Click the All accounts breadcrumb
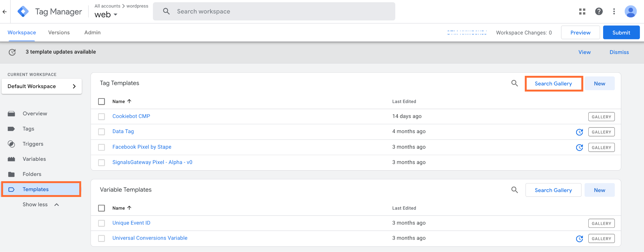Viewport: 644px width, 252px height. 108,6
